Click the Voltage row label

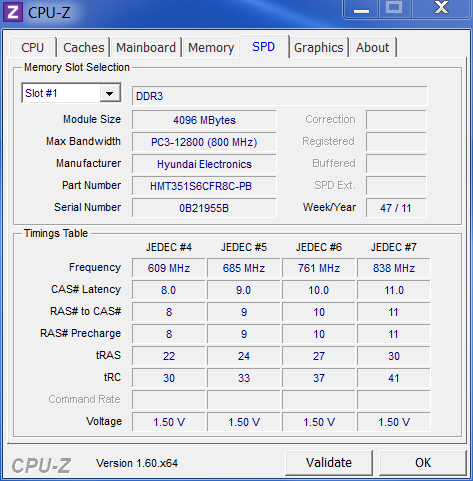(x=104, y=421)
